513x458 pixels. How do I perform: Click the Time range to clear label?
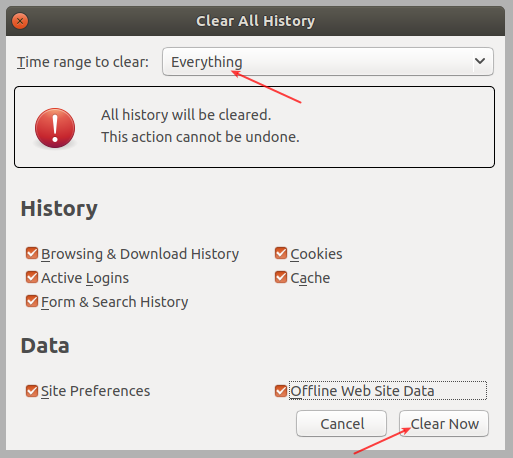83,62
